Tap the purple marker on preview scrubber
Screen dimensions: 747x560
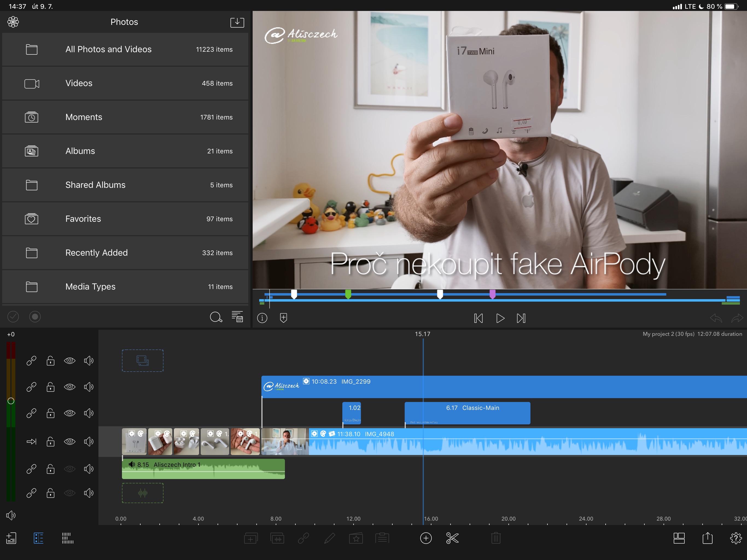coord(492,294)
